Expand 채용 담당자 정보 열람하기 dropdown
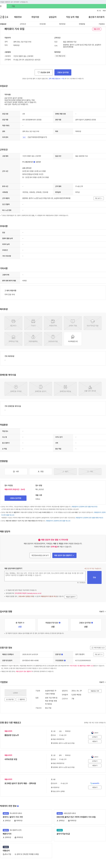106x868 pixels. pyautogui.click(x=64, y=555)
